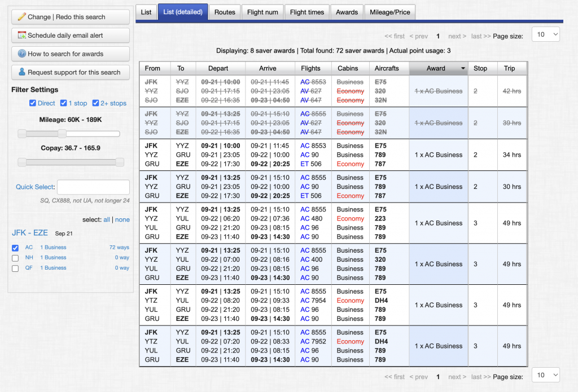578x392 pixels.
Task: Focus the Quick Select input field
Action: [93, 187]
